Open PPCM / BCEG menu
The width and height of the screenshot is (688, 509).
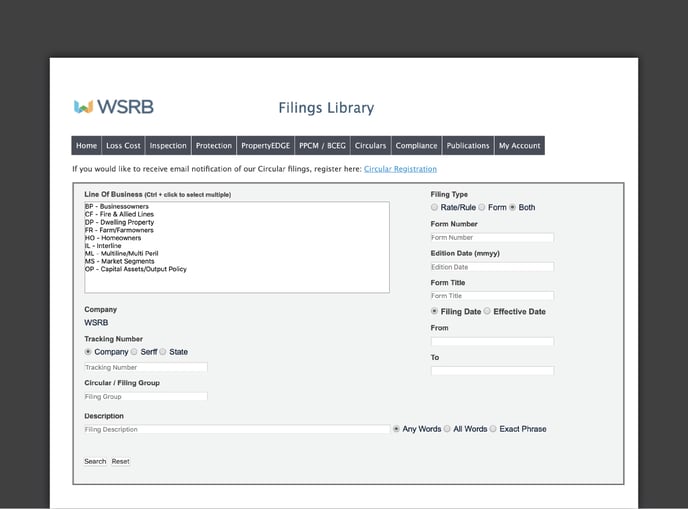(322, 146)
